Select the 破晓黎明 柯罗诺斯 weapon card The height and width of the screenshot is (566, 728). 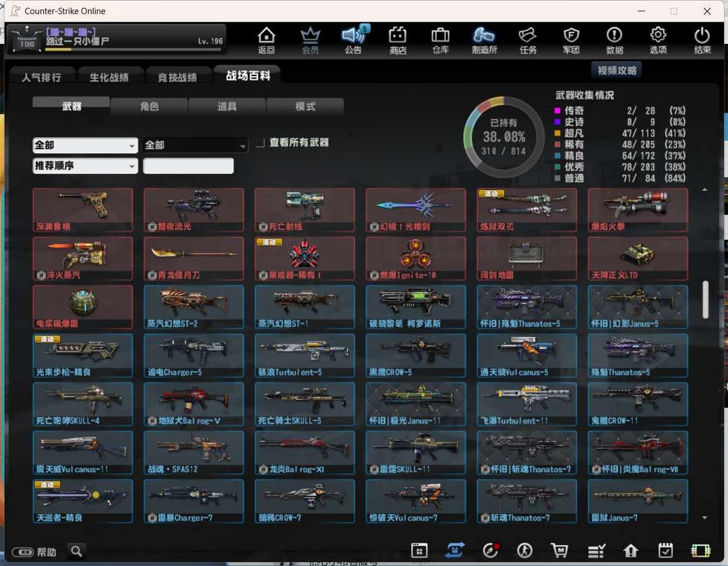click(x=415, y=307)
